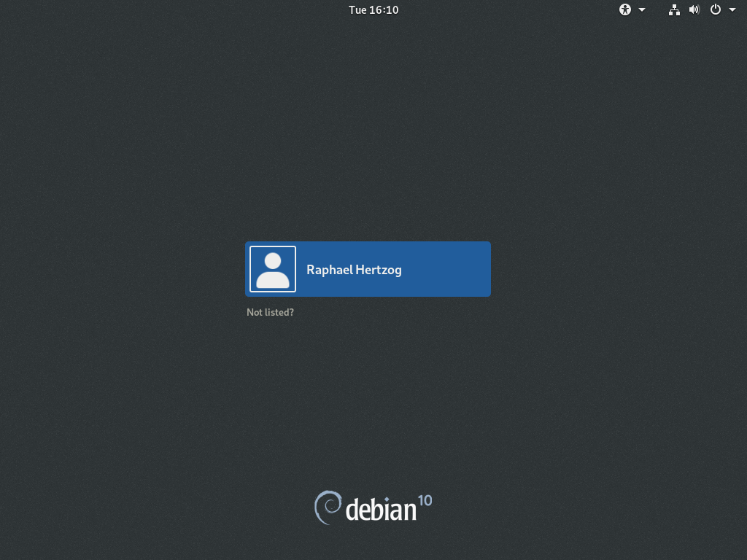The image size is (747, 560).
Task: Expand the system menu arrow beside power icon
Action: [732, 9]
